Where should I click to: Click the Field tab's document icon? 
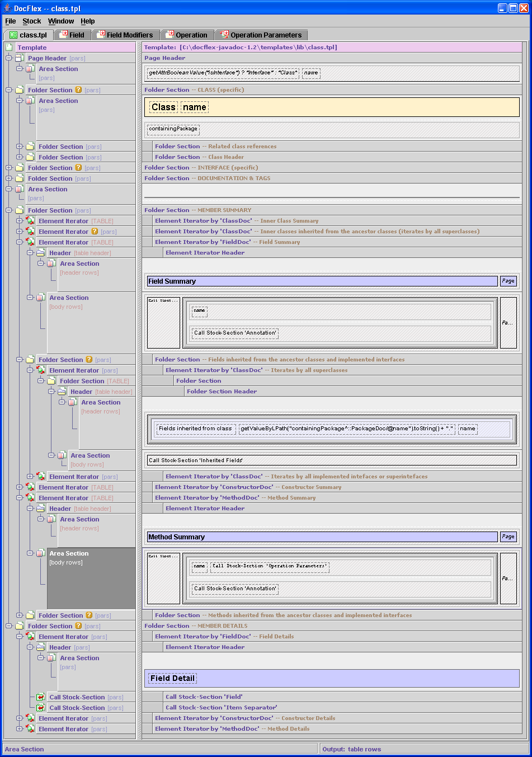click(64, 35)
